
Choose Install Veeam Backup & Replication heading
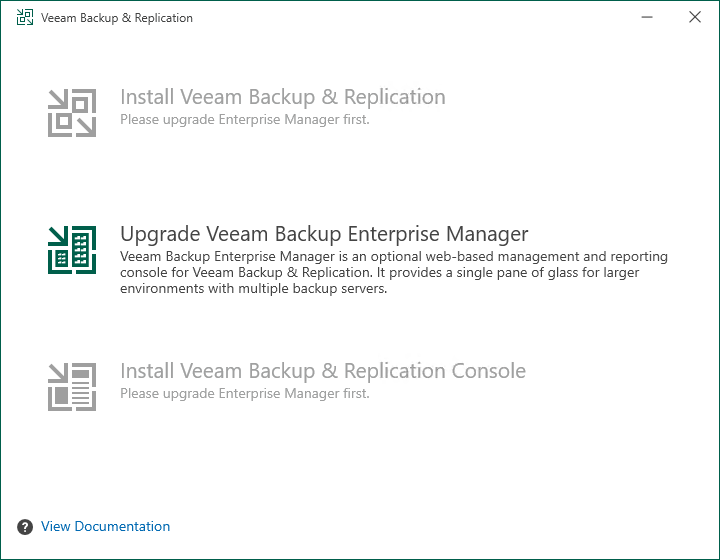282,97
